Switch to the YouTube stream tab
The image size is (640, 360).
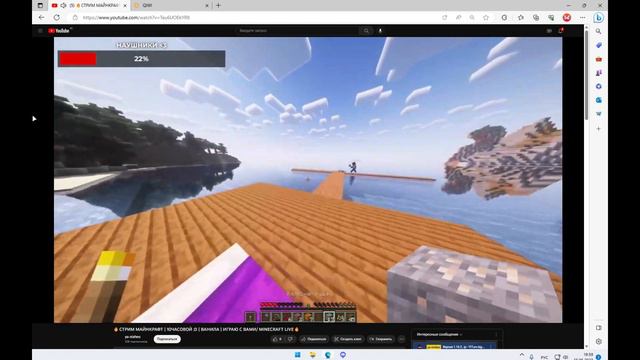[89, 5]
